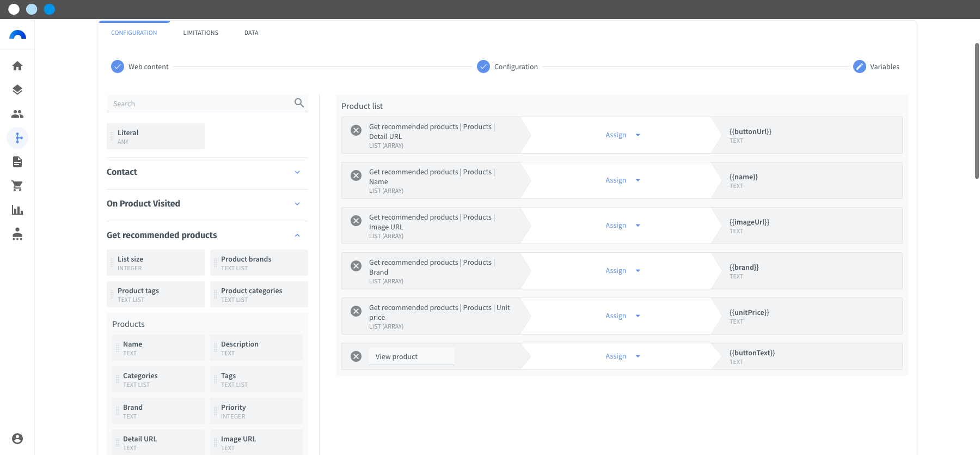Open the user account icon at bottom

17,439
